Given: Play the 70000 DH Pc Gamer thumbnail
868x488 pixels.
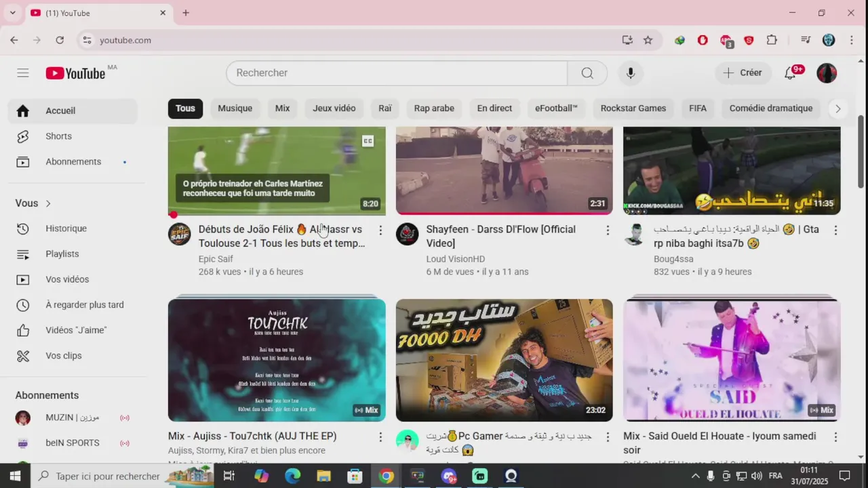Looking at the screenshot, I should click(505, 360).
